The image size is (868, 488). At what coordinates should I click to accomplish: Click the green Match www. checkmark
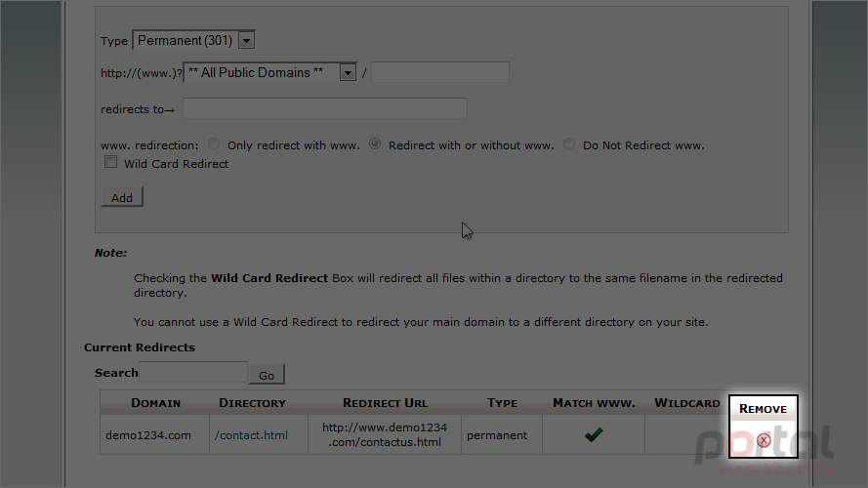pos(594,435)
